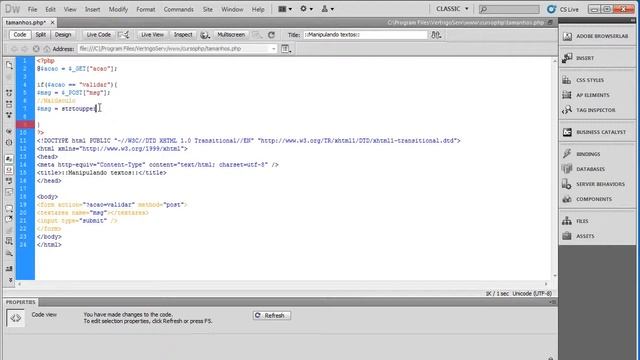
Task: Open the Adobe BrowserLab panel
Action: [597, 36]
